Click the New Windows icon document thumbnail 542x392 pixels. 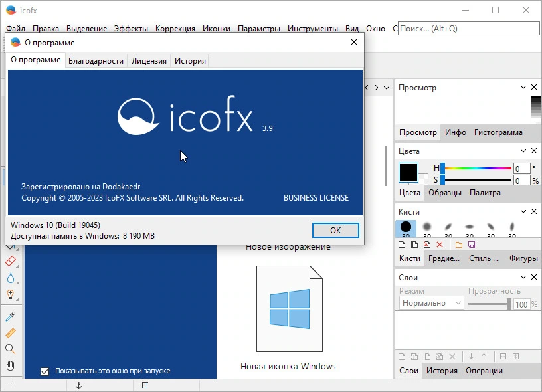[290, 309]
